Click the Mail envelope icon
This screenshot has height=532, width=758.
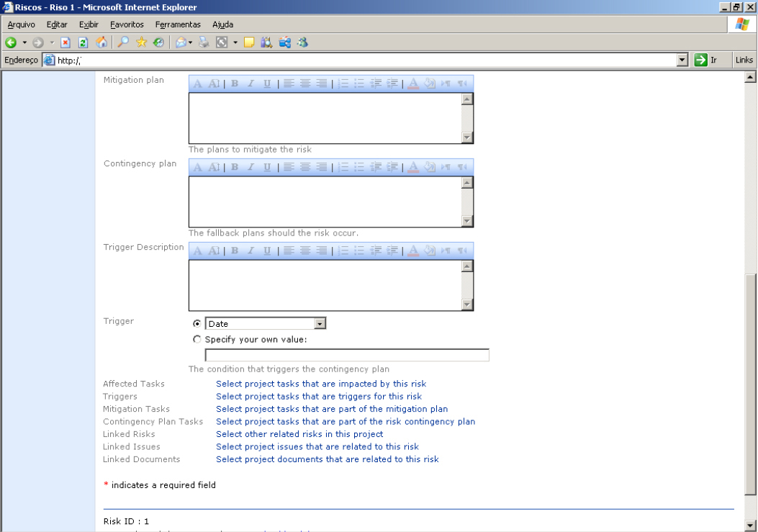pos(181,42)
